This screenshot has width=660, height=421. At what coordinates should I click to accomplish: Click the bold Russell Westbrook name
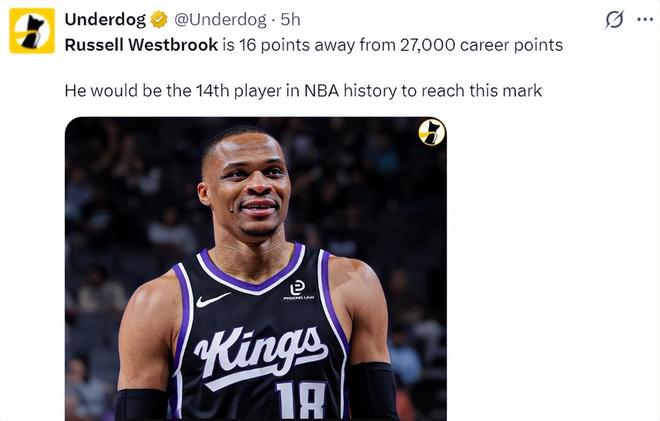click(134, 44)
